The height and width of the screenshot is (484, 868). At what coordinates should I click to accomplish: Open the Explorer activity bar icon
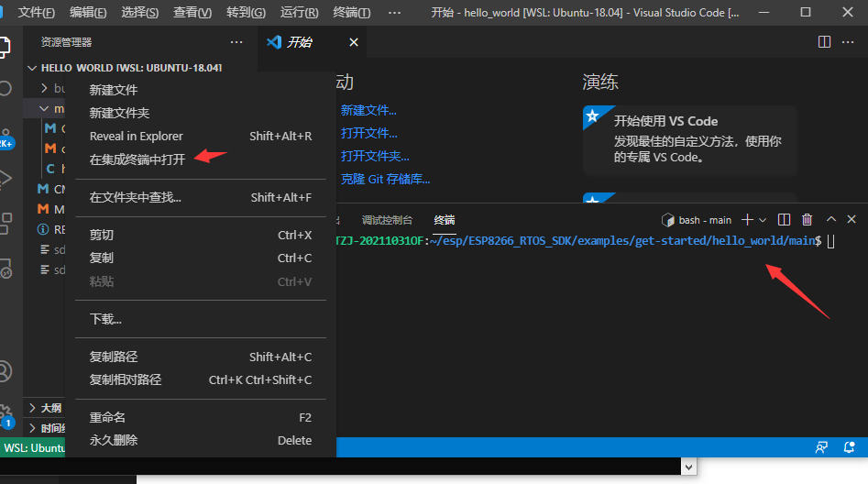[x=5, y=47]
